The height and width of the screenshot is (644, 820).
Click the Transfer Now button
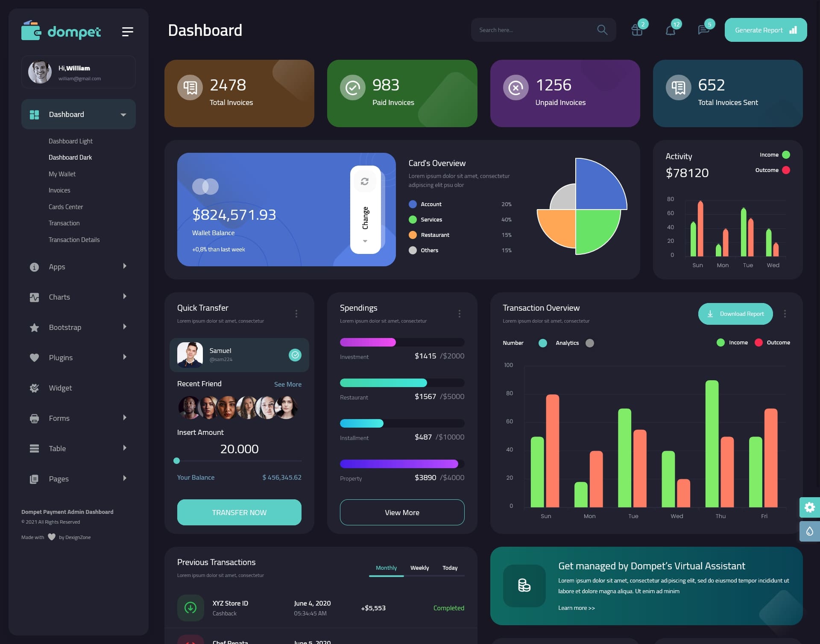pyautogui.click(x=239, y=512)
